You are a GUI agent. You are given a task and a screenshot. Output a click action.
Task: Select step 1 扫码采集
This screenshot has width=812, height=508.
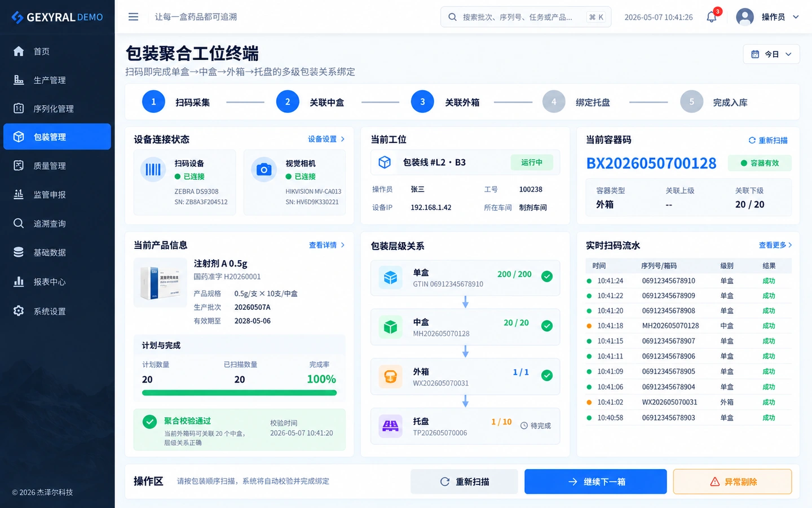point(176,102)
